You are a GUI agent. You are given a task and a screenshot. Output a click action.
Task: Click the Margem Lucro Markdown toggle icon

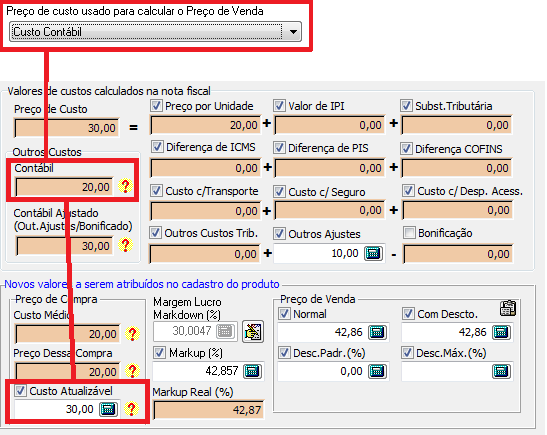pyautogui.click(x=253, y=331)
